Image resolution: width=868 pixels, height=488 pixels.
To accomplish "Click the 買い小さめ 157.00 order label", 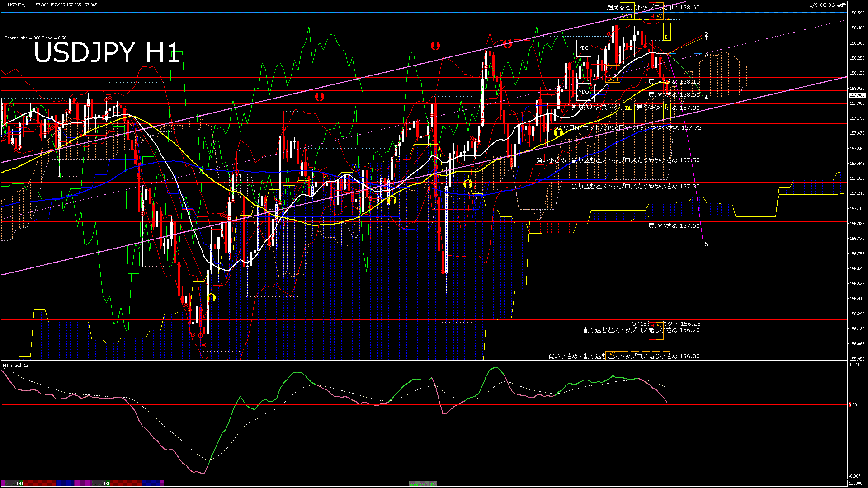I will [x=674, y=226].
